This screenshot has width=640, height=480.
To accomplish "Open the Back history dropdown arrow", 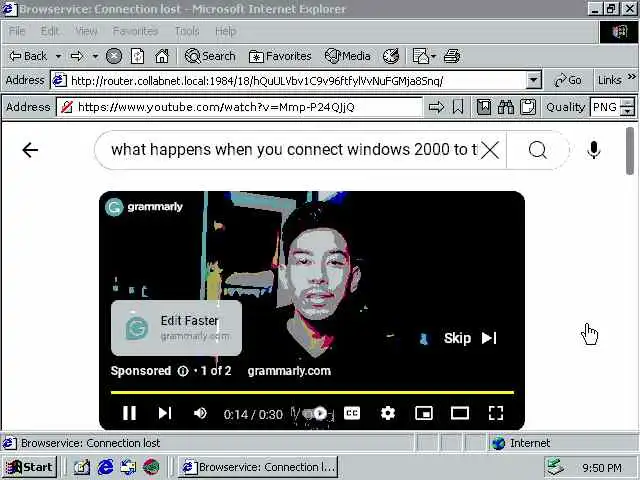I will coord(58,56).
